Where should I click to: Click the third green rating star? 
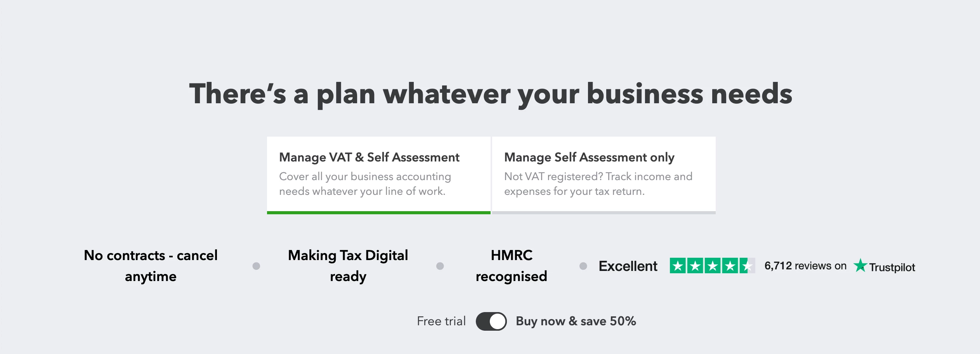713,266
